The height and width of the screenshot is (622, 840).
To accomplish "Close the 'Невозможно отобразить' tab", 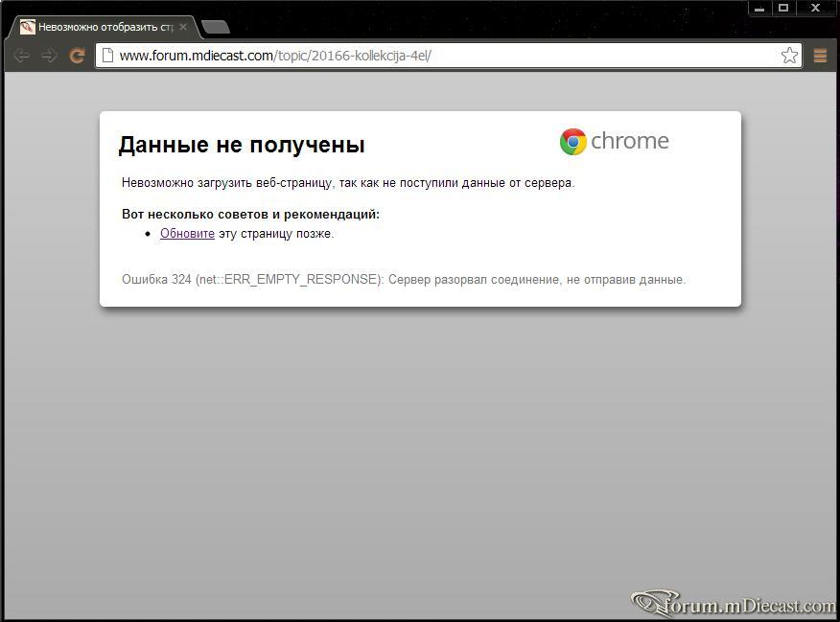I will point(183,26).
